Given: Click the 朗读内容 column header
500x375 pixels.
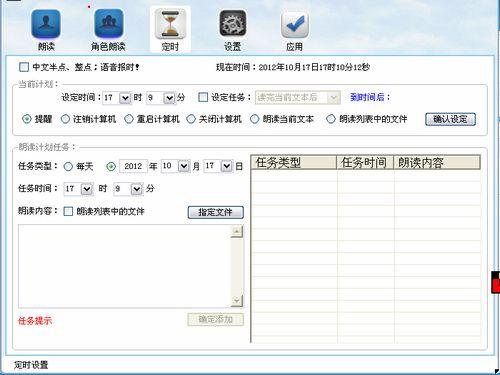Looking at the screenshot, I should [437, 163].
